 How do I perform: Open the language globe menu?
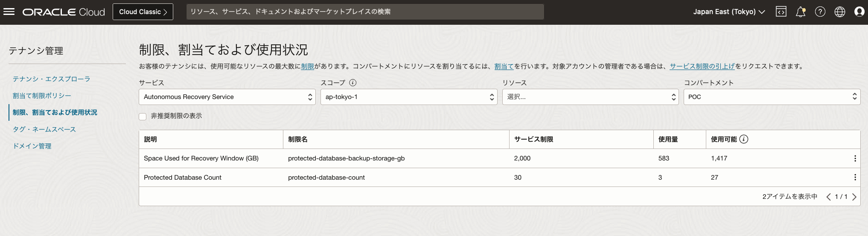click(x=840, y=12)
